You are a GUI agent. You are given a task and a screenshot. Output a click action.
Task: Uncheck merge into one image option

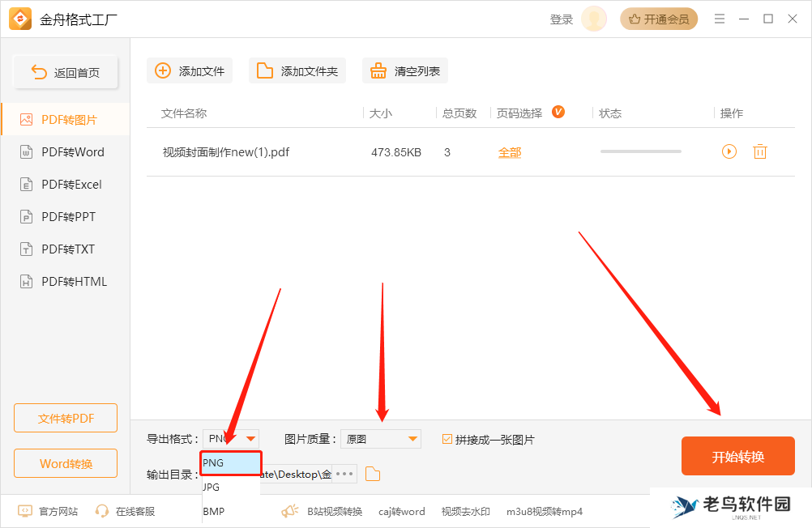point(447,438)
